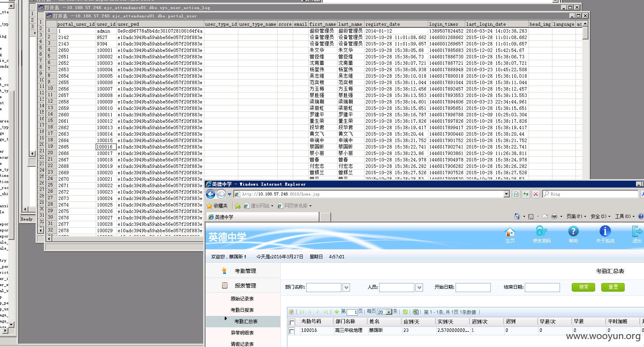
Task: Click the grid list view icon
Action: coord(291,312)
